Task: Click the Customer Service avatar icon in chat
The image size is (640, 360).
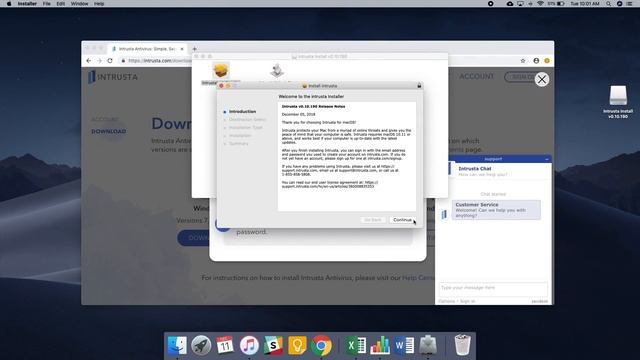Action: [444, 214]
